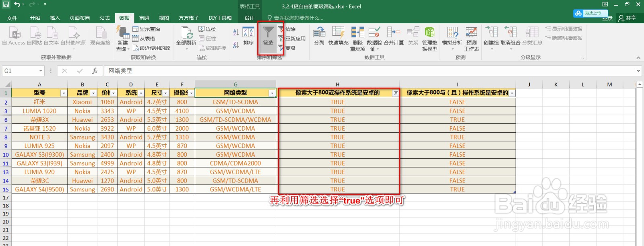Collapse the ribbon

[638, 57]
